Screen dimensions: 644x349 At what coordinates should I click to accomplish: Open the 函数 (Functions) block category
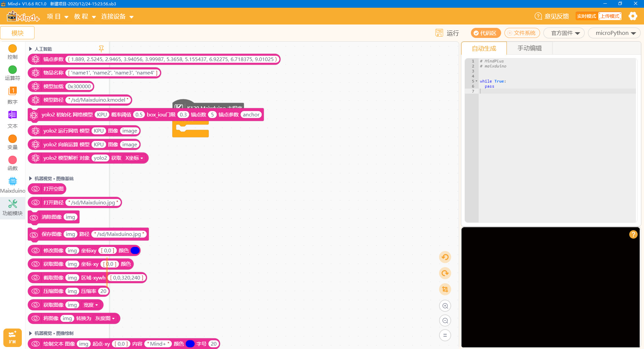tap(12, 163)
